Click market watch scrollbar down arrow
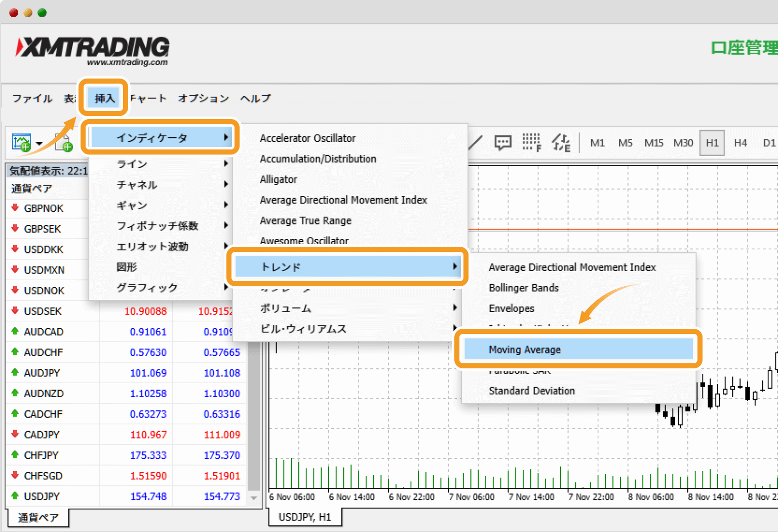 (254, 498)
